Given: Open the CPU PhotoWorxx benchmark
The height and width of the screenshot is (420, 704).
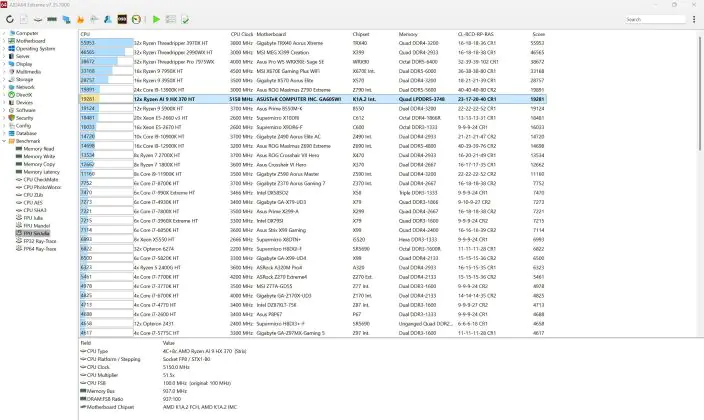Looking at the screenshot, I should 42,187.
